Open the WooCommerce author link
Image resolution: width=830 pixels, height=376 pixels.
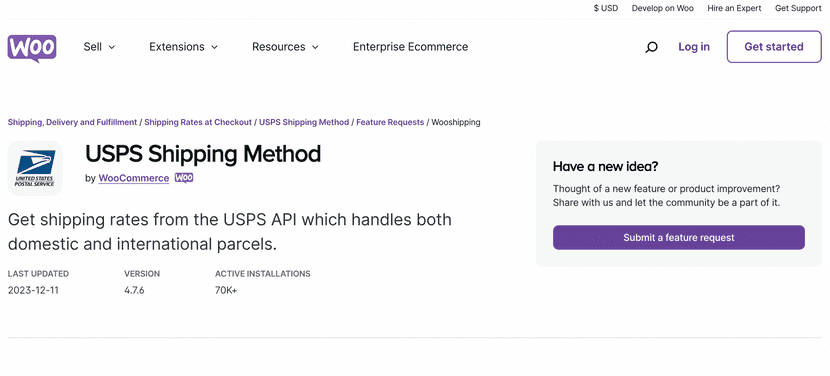click(134, 178)
